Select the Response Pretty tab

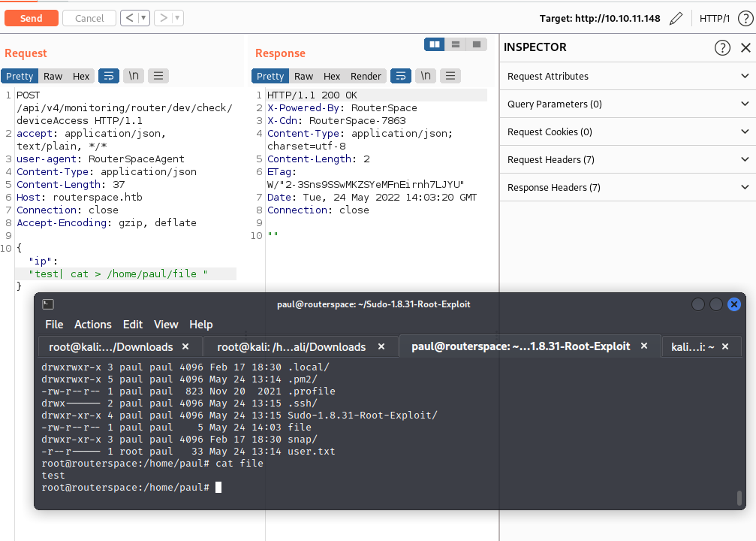click(270, 76)
